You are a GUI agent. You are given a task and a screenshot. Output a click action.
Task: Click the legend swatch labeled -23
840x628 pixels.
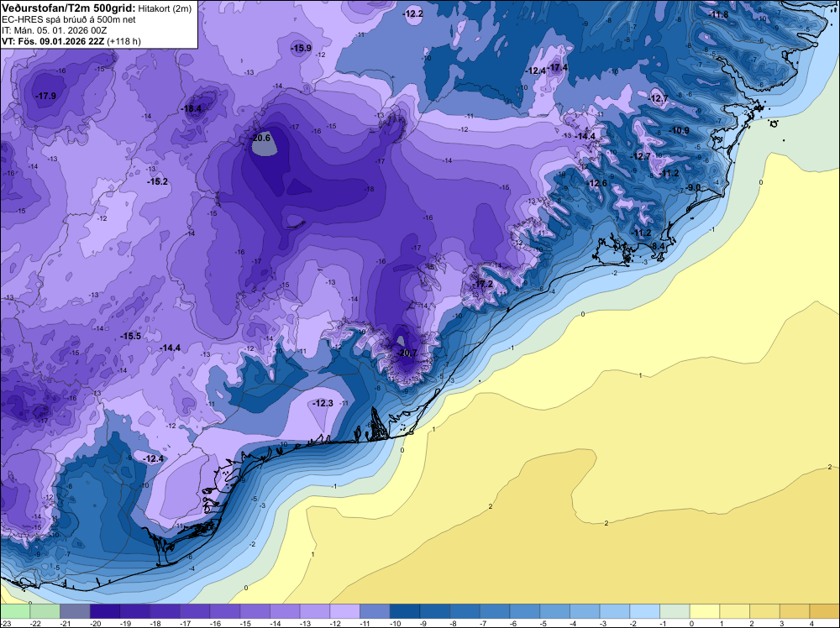(x=15, y=611)
